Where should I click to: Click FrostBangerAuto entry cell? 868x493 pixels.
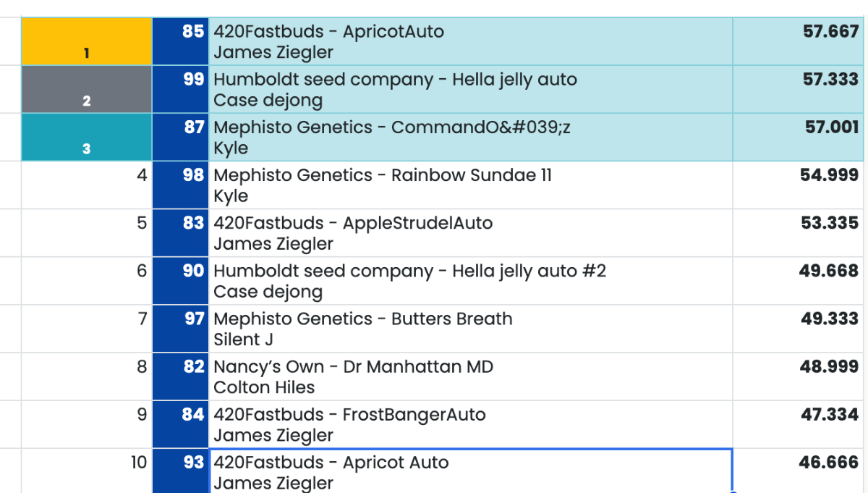coord(470,424)
